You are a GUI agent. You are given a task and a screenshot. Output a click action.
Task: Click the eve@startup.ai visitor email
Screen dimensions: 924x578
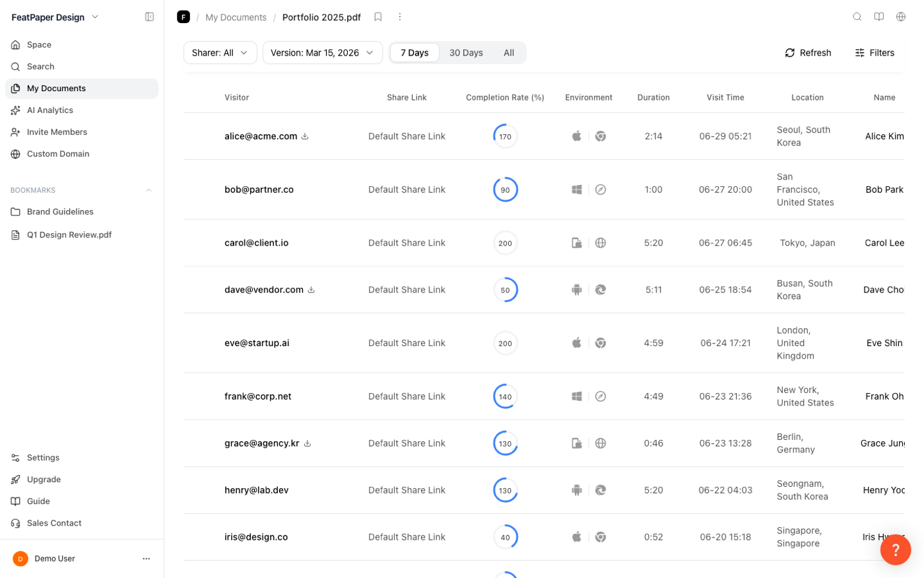(x=257, y=343)
